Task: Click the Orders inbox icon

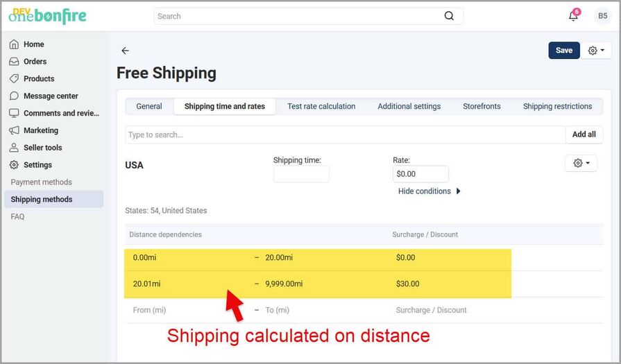Action: pos(14,62)
